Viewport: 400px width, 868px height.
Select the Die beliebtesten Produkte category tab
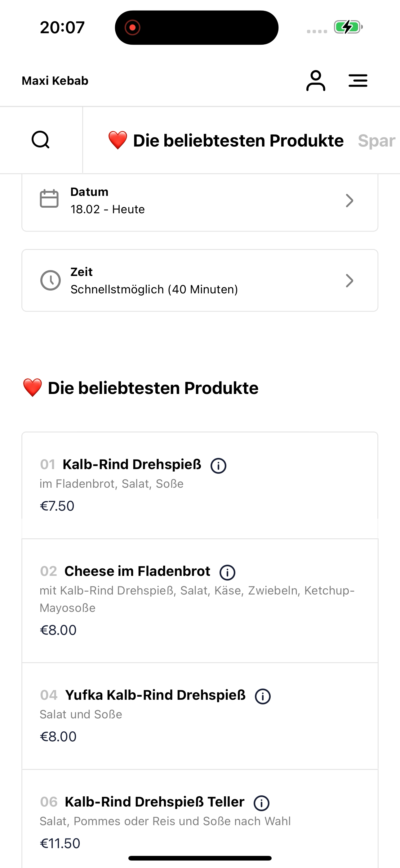[226, 141]
